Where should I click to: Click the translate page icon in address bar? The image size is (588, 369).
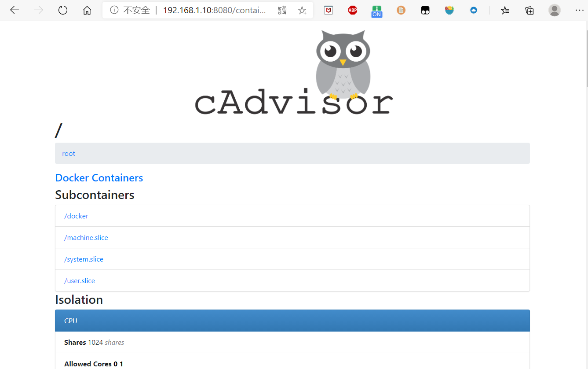[282, 10]
